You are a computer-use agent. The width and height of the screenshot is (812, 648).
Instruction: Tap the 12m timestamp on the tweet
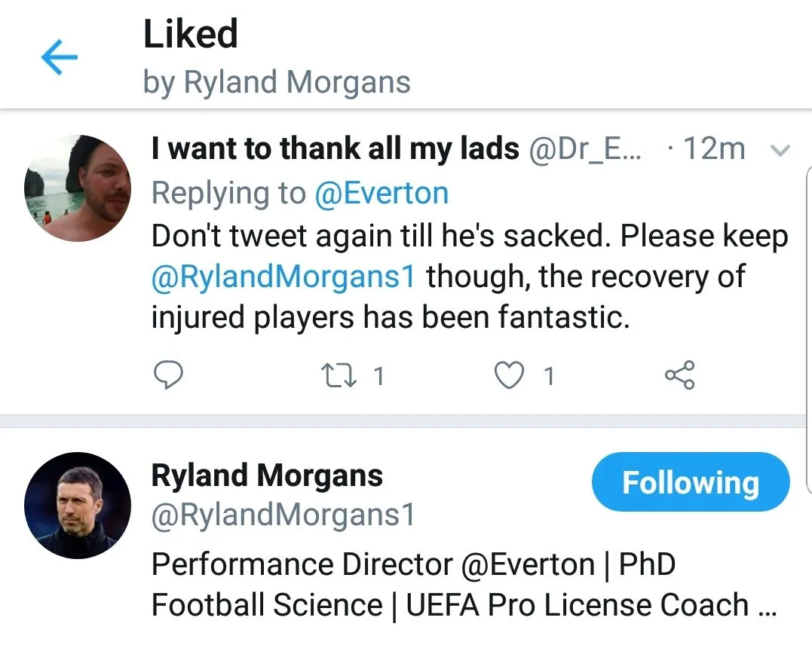(x=713, y=149)
